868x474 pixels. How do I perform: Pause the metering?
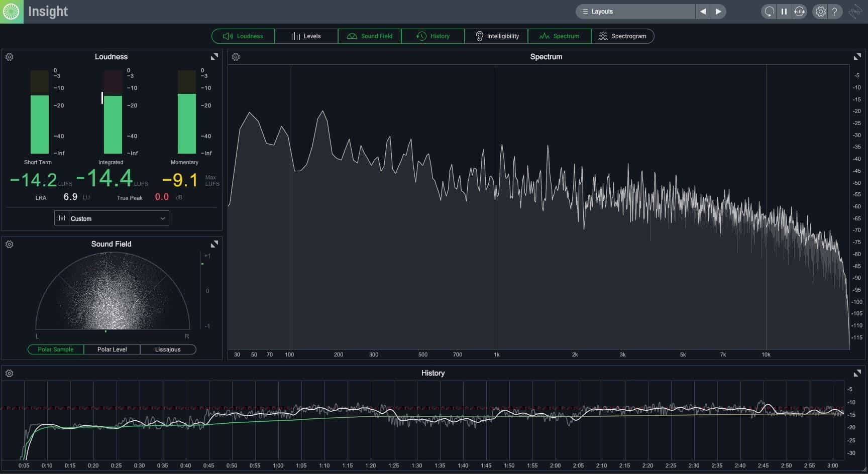click(784, 12)
